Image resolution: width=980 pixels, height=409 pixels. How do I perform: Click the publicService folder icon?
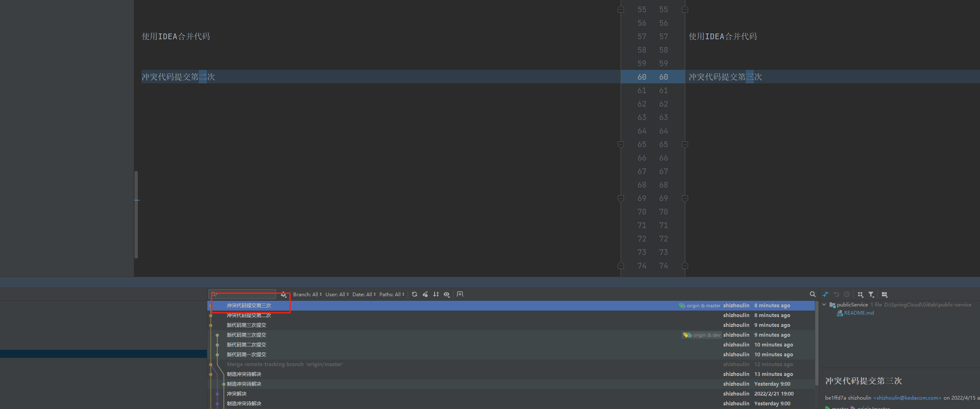click(832, 305)
